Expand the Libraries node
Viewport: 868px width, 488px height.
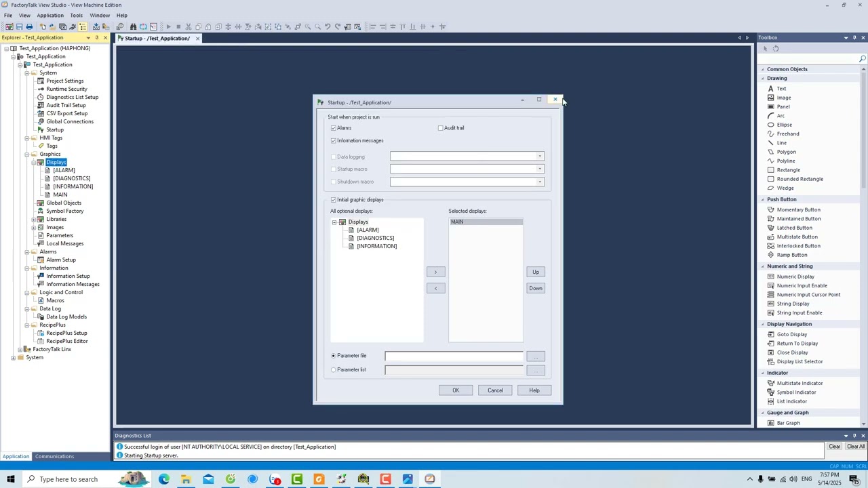pyautogui.click(x=33, y=219)
